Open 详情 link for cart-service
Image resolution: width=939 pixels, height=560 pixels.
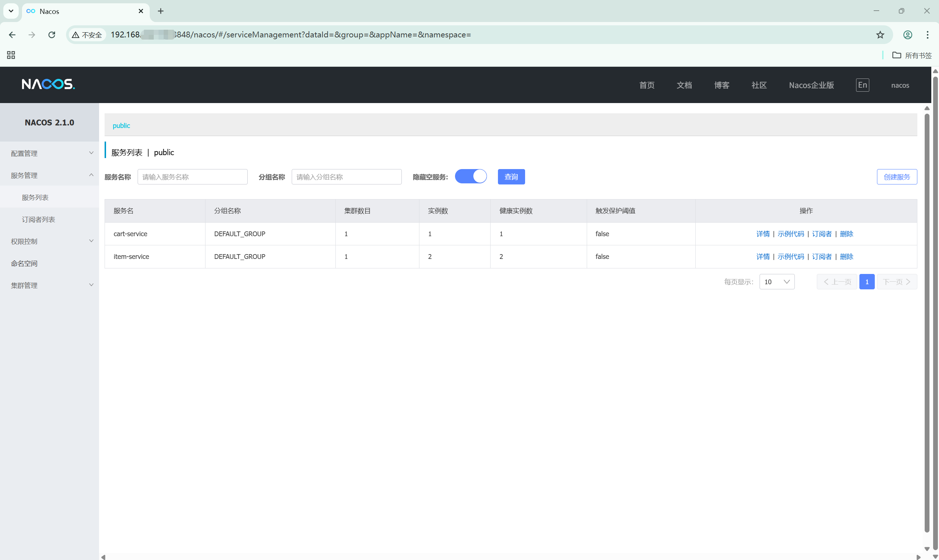tap(762, 234)
